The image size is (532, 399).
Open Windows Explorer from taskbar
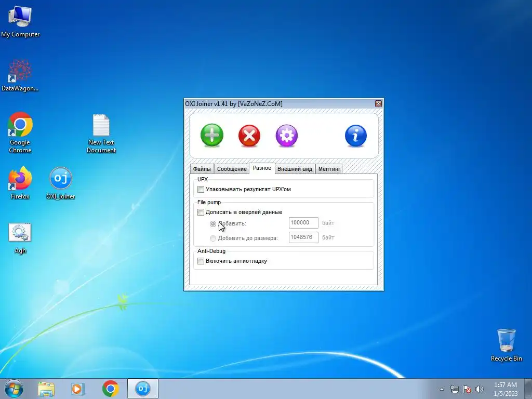click(46, 389)
